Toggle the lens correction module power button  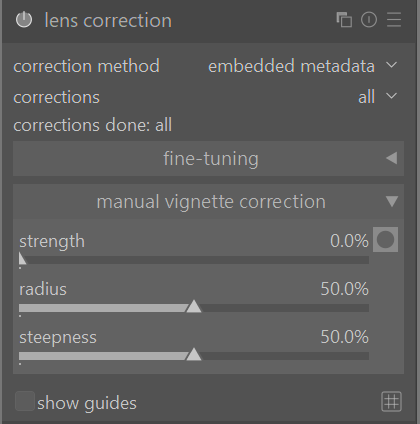[x=24, y=20]
